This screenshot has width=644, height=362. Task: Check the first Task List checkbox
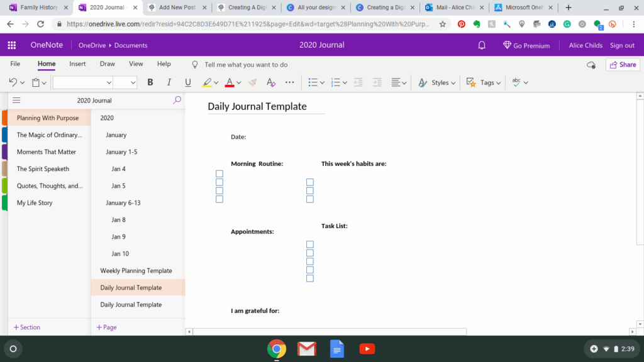(309, 244)
